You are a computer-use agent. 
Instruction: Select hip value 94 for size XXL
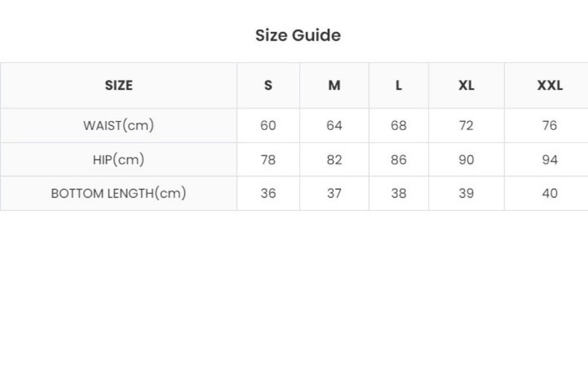tap(549, 159)
